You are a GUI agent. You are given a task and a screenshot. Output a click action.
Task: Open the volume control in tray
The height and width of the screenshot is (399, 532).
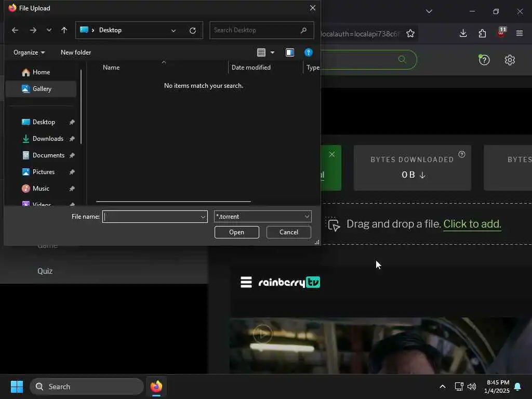pyautogui.click(x=472, y=387)
